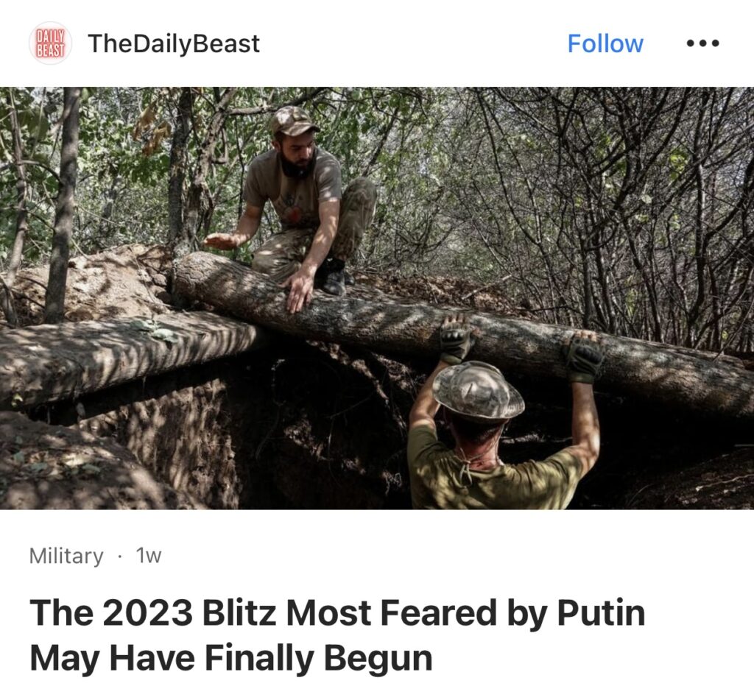Tap "May Have Finally Begun" headline line
The width and height of the screenshot is (754, 700).
click(230, 658)
